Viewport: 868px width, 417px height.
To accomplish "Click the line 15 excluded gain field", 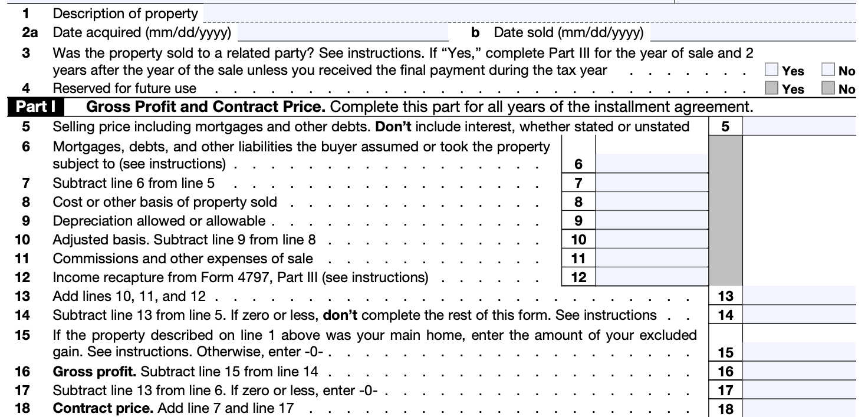I will coord(799,352).
